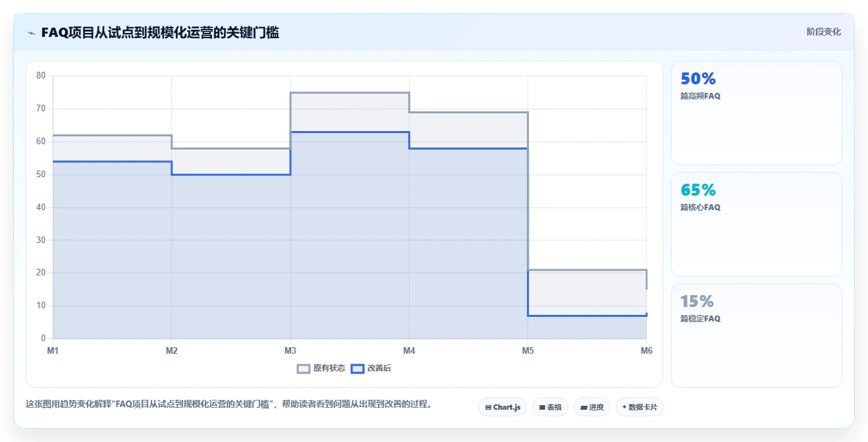Click the M4 axis label
This screenshot has height=442, width=868.
(x=409, y=350)
